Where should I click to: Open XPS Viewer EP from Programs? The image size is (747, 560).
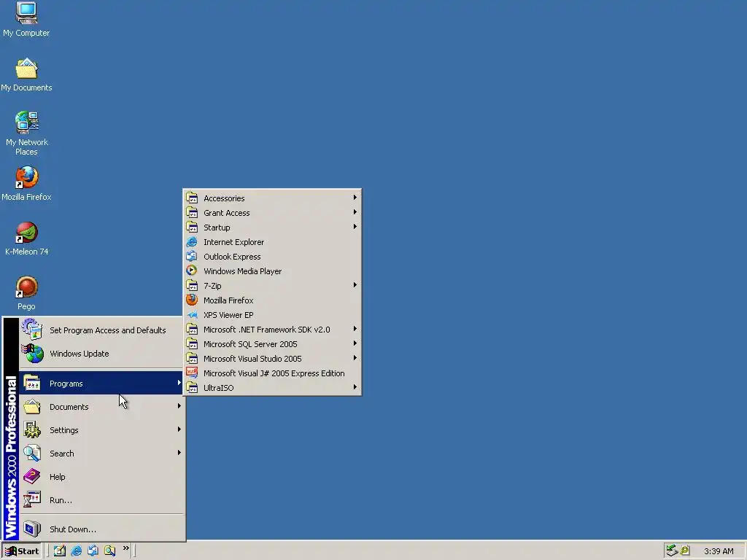(272, 315)
